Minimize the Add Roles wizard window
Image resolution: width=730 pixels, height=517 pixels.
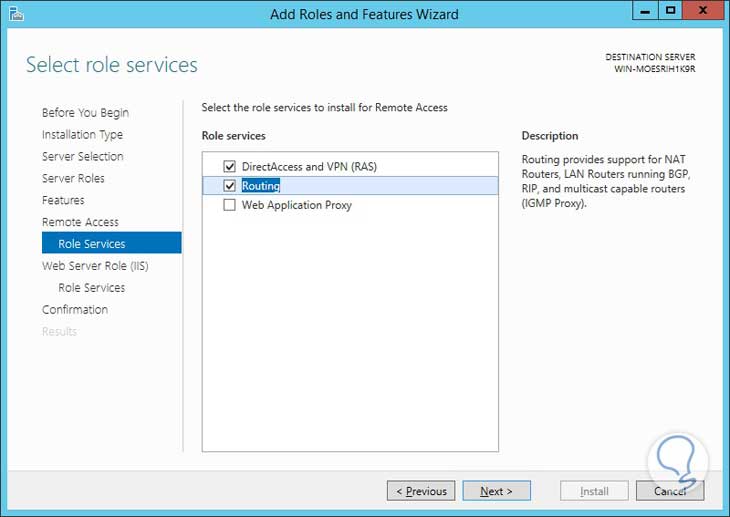coord(645,10)
